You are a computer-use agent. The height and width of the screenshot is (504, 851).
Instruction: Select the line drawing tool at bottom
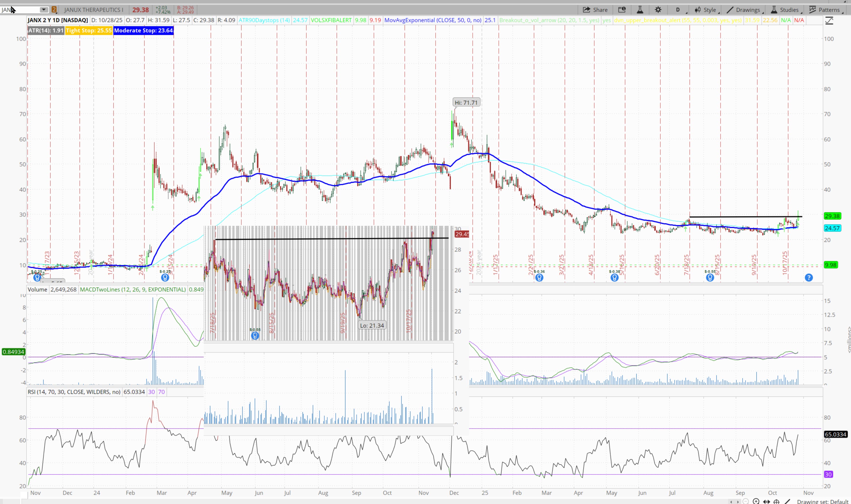point(787,501)
